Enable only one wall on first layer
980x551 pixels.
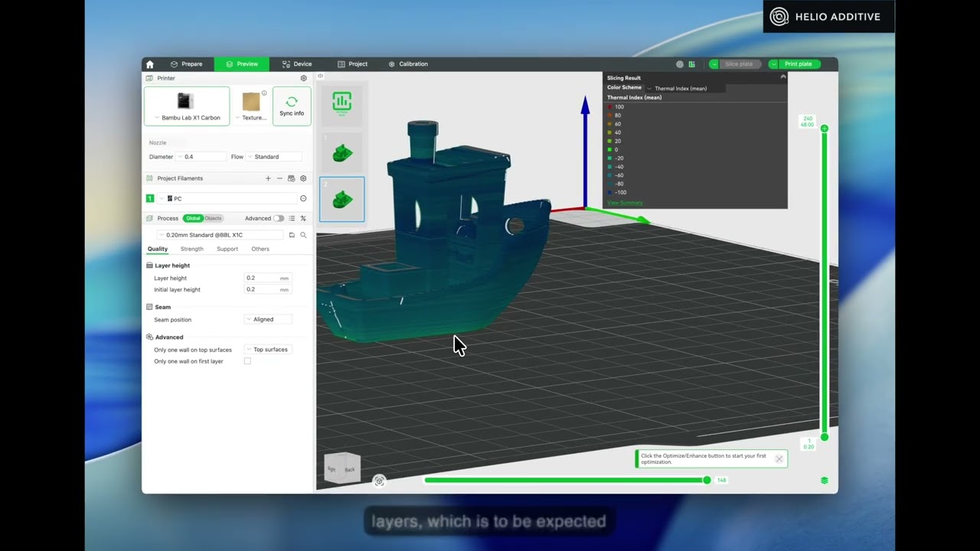(247, 361)
